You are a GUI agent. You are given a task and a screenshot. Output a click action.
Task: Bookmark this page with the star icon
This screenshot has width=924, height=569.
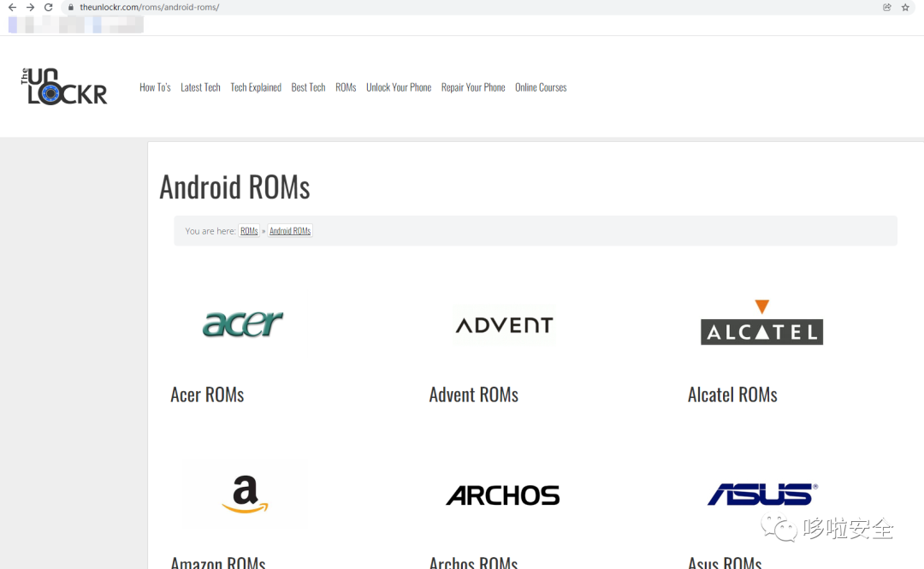coord(905,8)
